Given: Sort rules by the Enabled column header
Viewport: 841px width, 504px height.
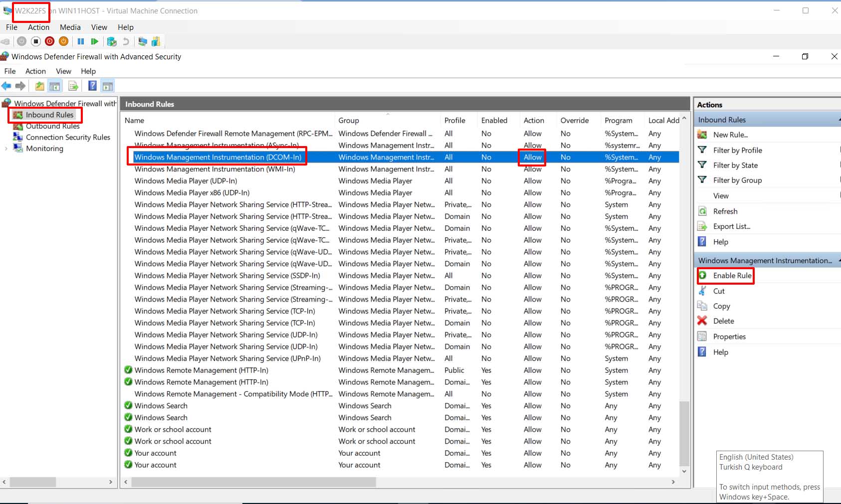Looking at the screenshot, I should [x=499, y=121].
